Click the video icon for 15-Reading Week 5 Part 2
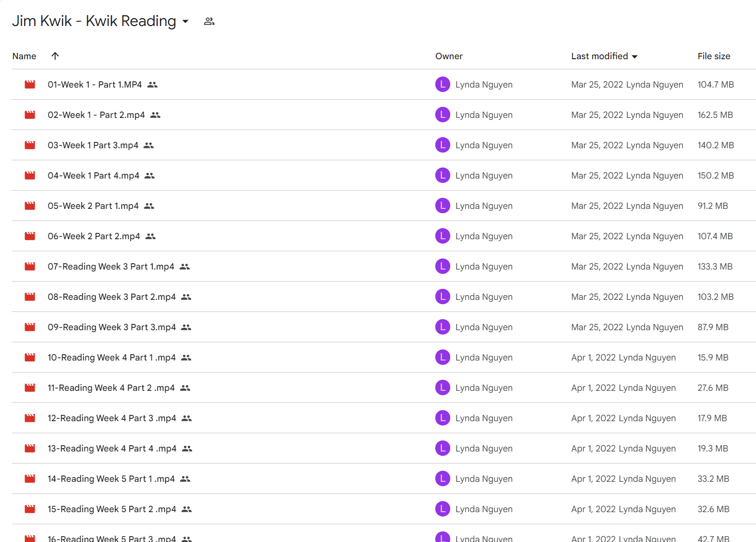The width and height of the screenshot is (756, 542). (x=30, y=509)
